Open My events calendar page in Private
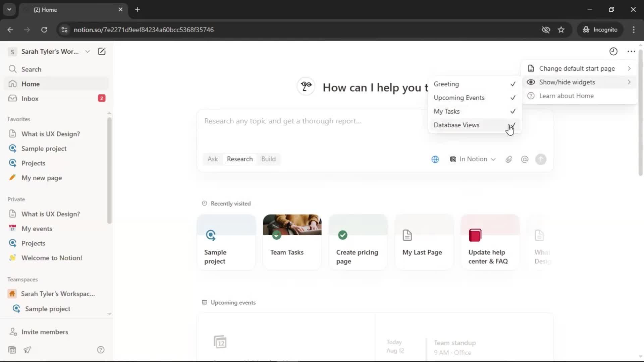This screenshot has width=644, height=362. (56, 229)
